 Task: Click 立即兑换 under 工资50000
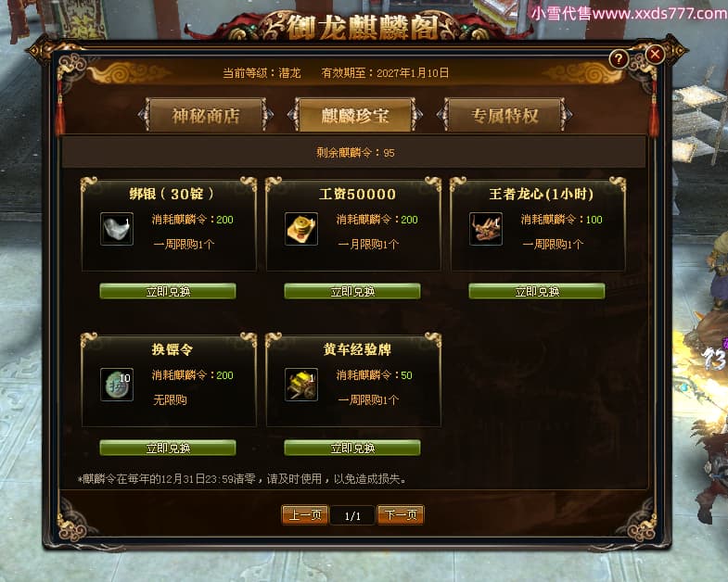pyautogui.click(x=352, y=292)
